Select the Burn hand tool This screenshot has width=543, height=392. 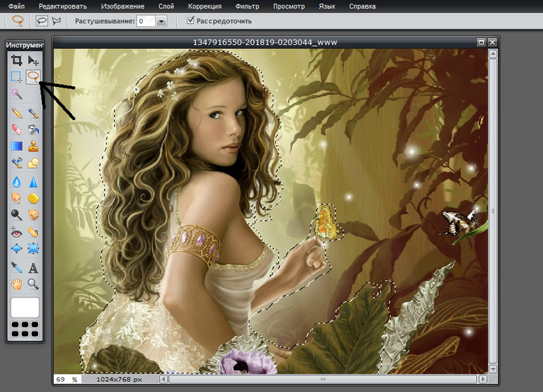[33, 215]
